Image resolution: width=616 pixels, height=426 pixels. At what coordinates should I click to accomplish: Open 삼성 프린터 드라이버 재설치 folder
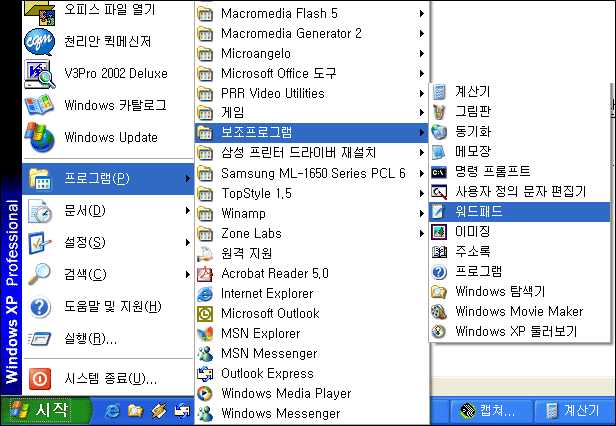pyautogui.click(x=312, y=152)
